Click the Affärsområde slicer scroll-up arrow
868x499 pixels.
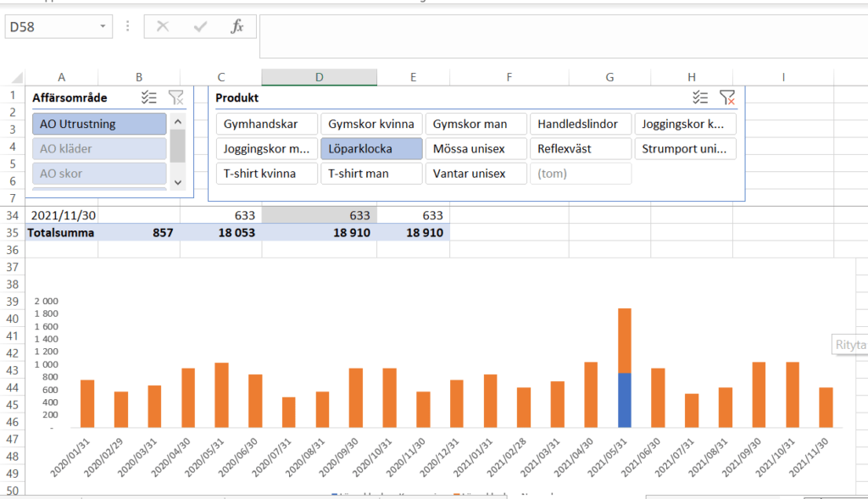[177, 121]
